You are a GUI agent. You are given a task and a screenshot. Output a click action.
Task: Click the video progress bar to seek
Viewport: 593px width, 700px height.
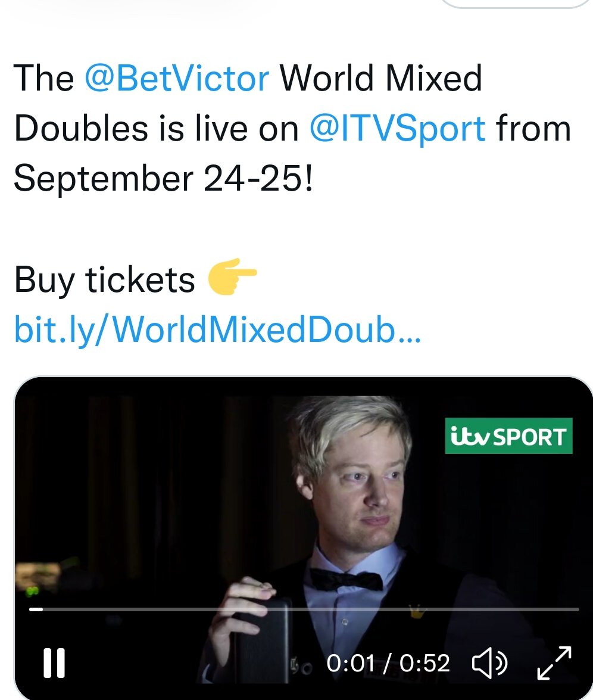point(304,609)
